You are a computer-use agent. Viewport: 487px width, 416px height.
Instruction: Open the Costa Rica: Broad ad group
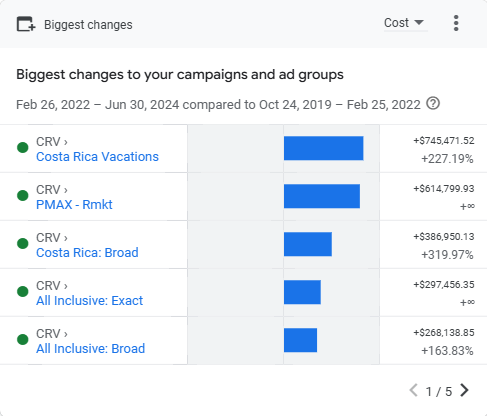click(x=87, y=253)
